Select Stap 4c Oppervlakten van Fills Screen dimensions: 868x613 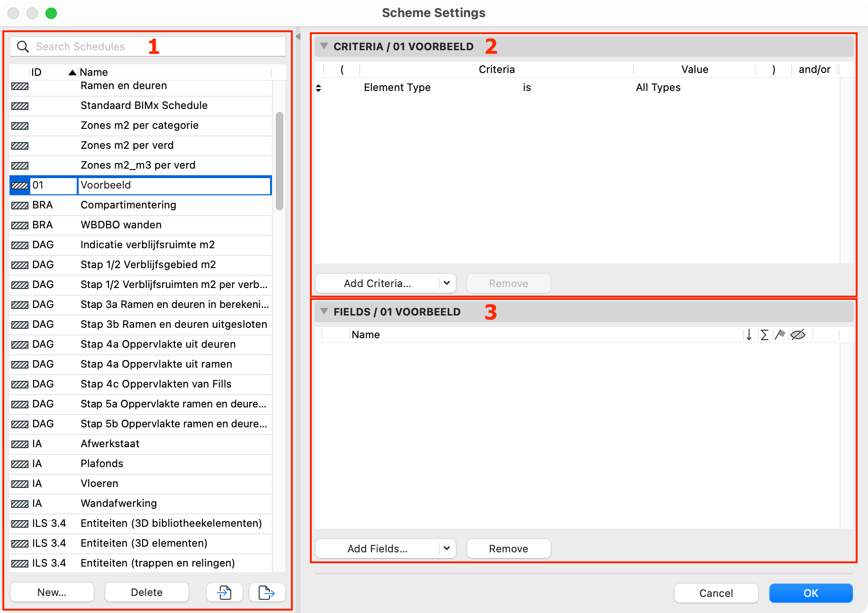point(141,384)
